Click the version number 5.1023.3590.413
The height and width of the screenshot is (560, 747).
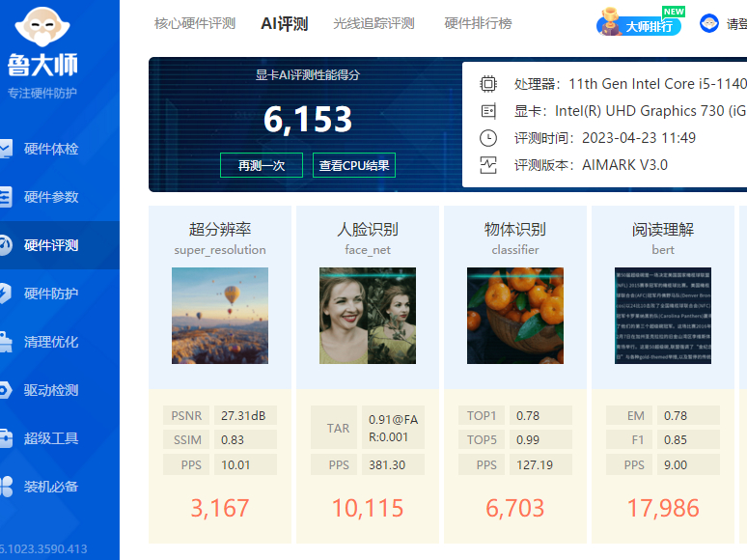point(43,549)
